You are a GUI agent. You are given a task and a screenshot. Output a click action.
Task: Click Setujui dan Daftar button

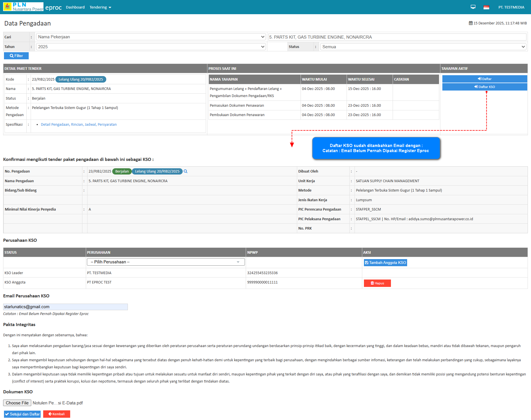(x=22, y=414)
